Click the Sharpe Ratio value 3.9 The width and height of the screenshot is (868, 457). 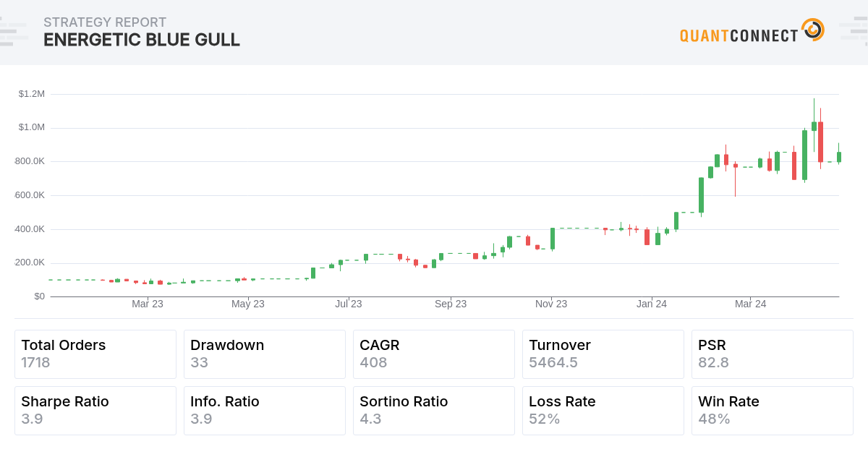point(32,419)
